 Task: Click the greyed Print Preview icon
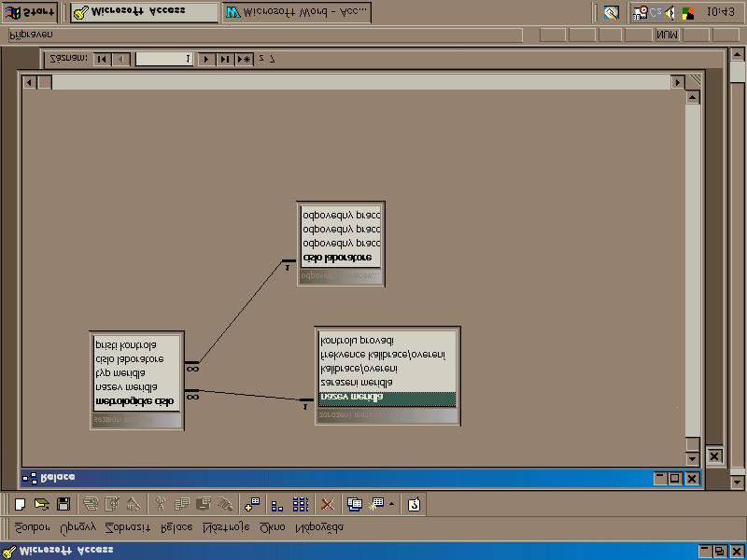tap(112, 504)
